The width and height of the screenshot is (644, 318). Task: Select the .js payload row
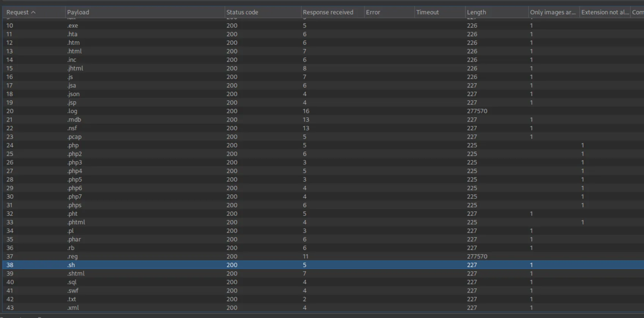point(323,77)
